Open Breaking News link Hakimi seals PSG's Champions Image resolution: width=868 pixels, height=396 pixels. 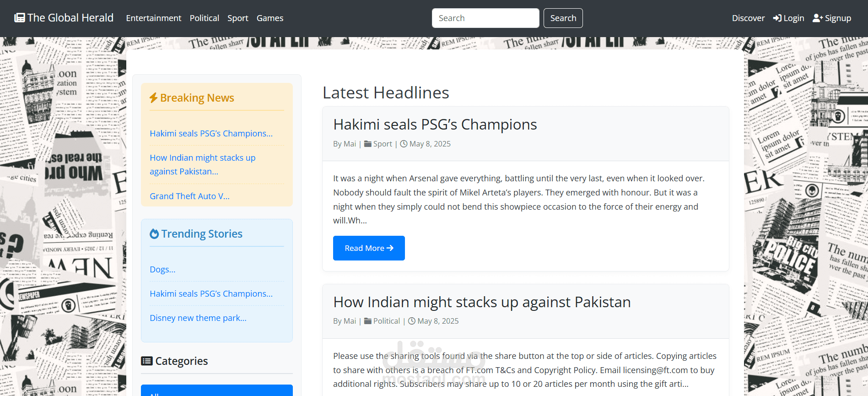click(x=211, y=133)
